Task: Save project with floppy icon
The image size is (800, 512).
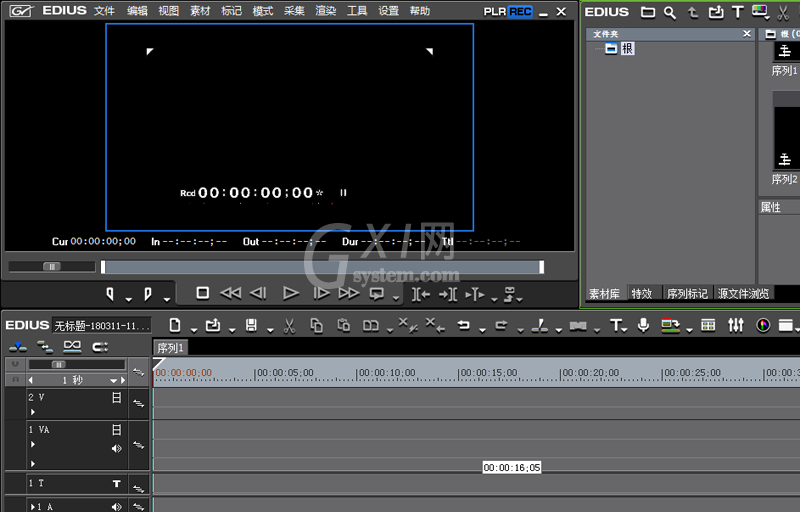Action: pos(251,325)
